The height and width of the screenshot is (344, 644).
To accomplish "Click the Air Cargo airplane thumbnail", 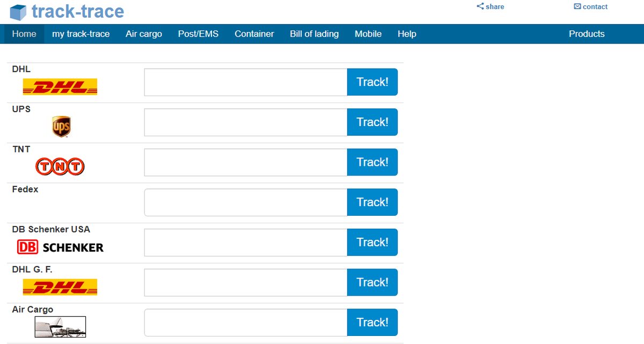I will (x=60, y=327).
